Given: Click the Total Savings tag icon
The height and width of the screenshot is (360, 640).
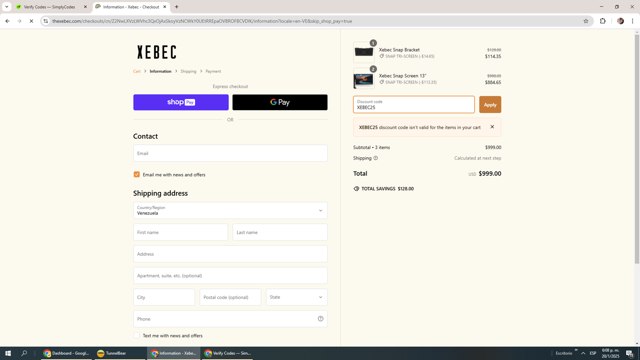Looking at the screenshot, I should click(356, 189).
